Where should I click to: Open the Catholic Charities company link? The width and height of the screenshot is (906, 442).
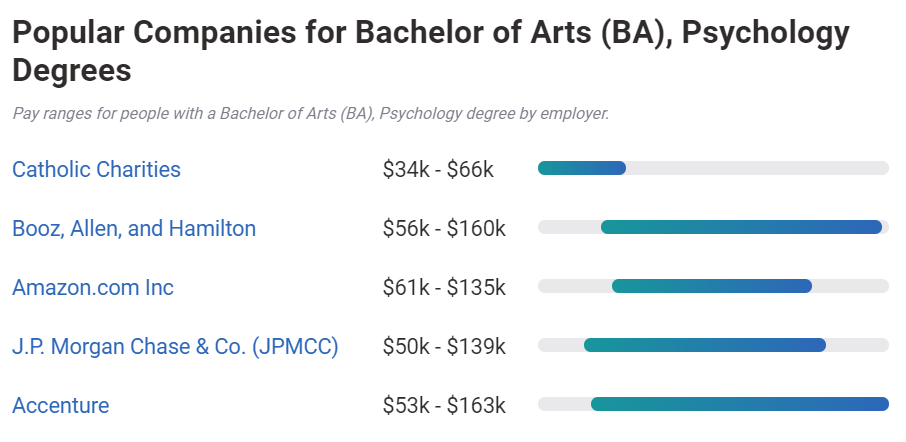pyautogui.click(x=96, y=169)
